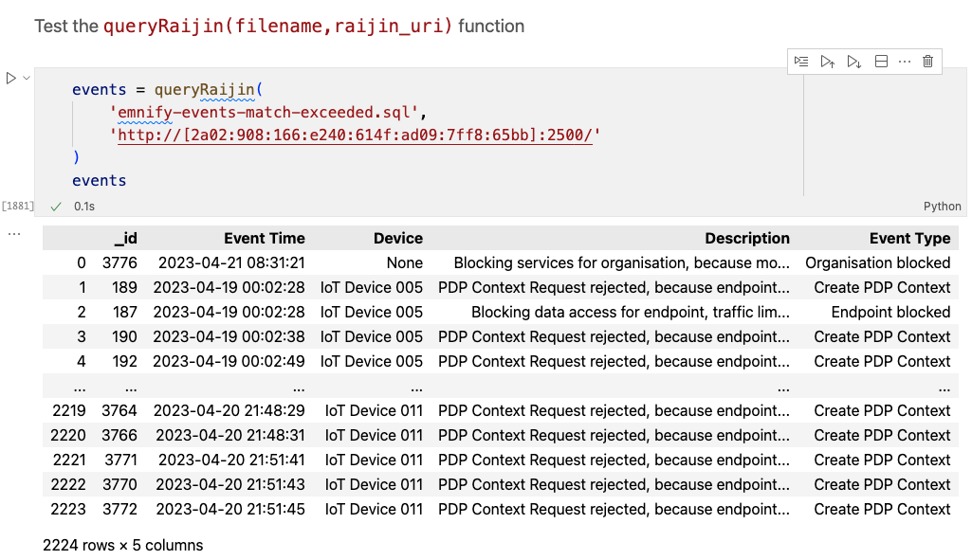
Task: Click the green success checkmark status
Action: (56, 207)
